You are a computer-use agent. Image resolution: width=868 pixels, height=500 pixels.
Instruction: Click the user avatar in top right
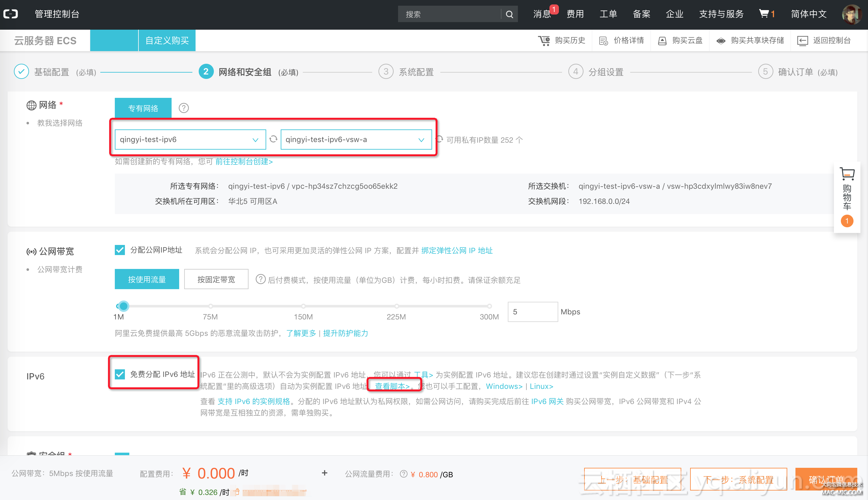[x=852, y=15]
